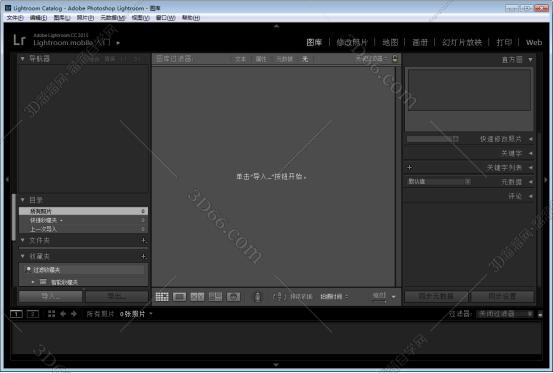Open filmstrip source dropdown after 0张照片
553x373 pixels.
click(x=151, y=313)
